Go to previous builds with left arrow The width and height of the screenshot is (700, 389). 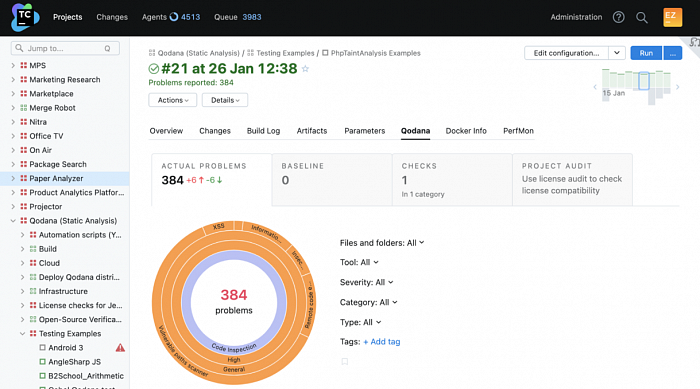coord(595,87)
